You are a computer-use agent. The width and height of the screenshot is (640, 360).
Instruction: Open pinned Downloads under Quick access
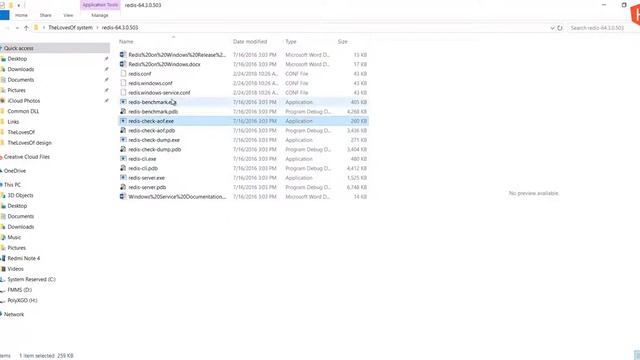(21, 69)
